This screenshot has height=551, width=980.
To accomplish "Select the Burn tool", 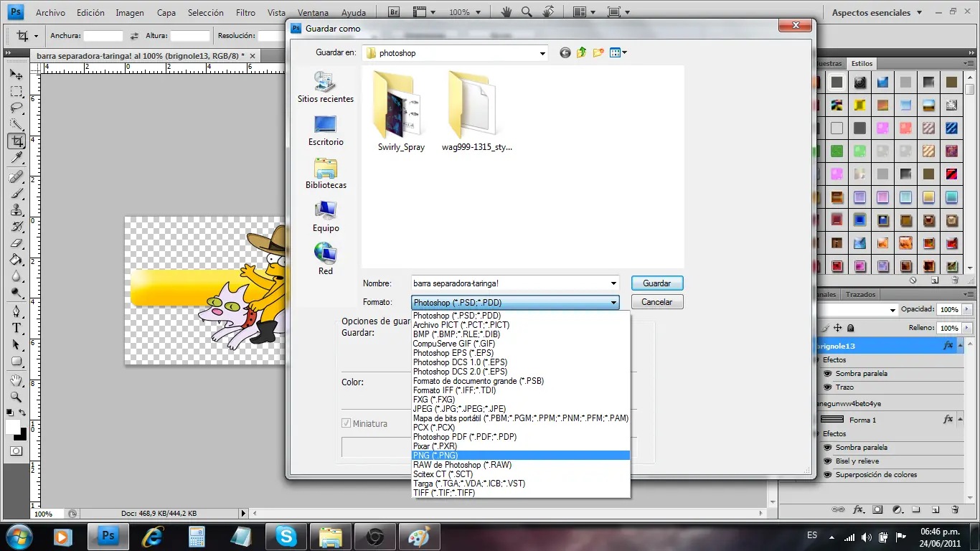I will coord(16,293).
